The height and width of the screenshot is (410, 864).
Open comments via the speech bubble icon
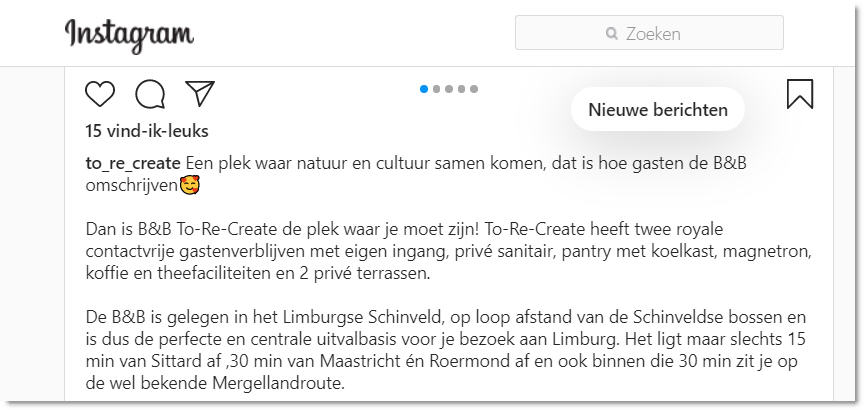(150, 94)
